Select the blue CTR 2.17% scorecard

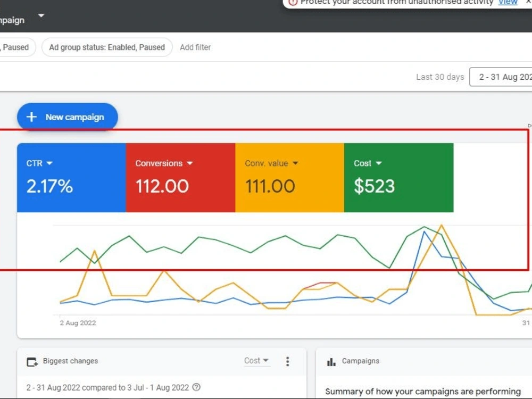point(72,178)
